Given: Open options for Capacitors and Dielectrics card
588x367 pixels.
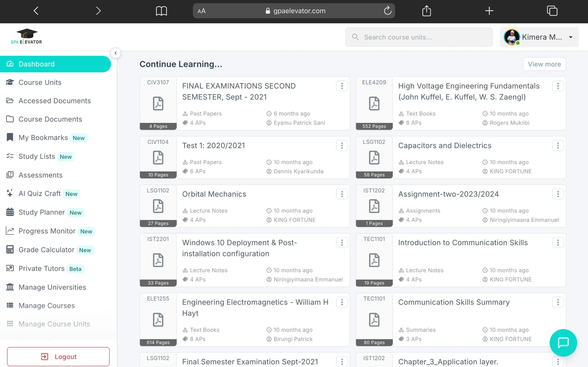Looking at the screenshot, I should click(x=558, y=145).
